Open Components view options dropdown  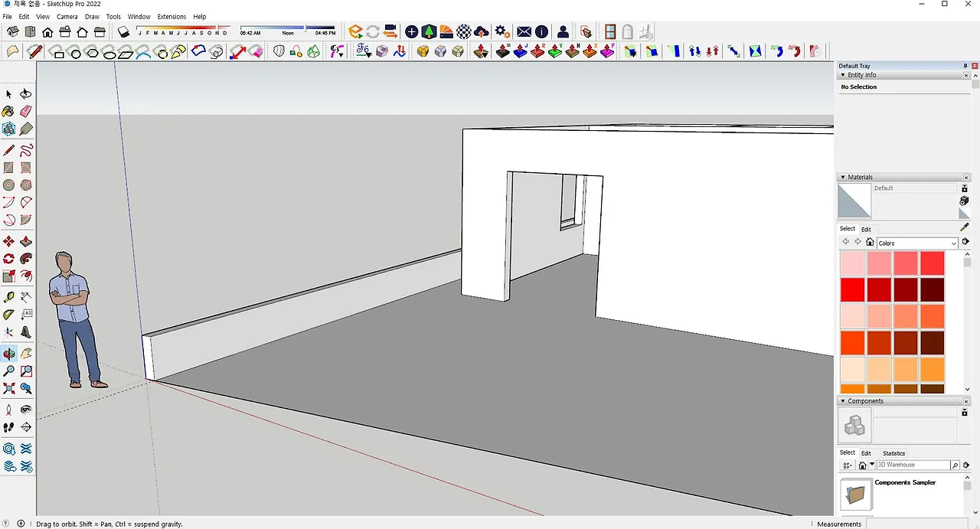tap(848, 465)
